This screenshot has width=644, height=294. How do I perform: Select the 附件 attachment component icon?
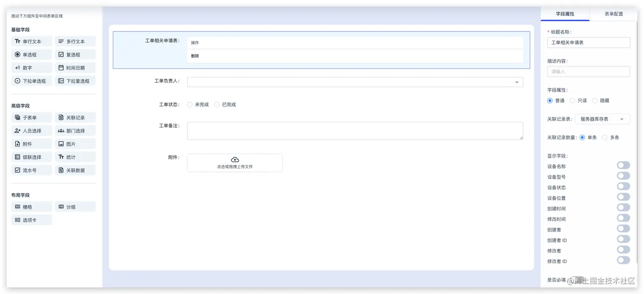[x=17, y=144]
